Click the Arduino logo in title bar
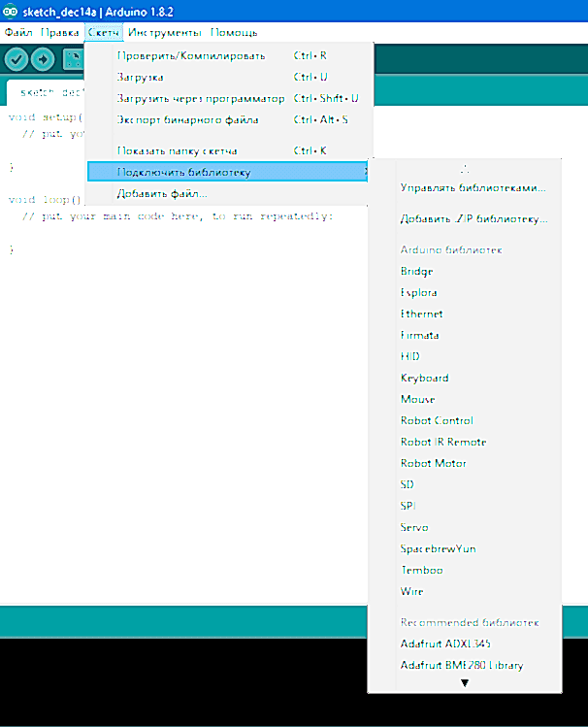Viewport: 588px width, 727px height. pyautogui.click(x=10, y=12)
